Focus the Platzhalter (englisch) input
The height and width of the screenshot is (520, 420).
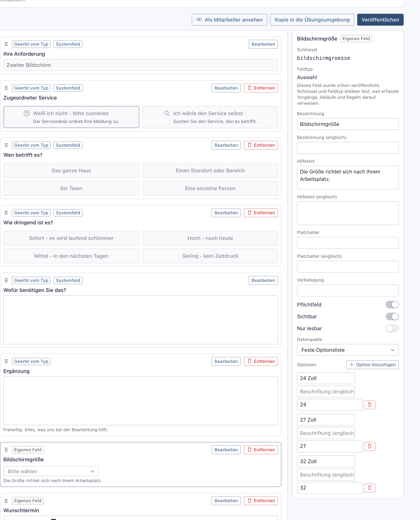(x=348, y=267)
